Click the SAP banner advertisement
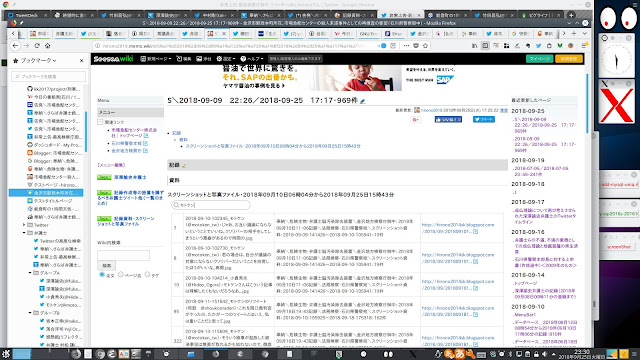 339,78
